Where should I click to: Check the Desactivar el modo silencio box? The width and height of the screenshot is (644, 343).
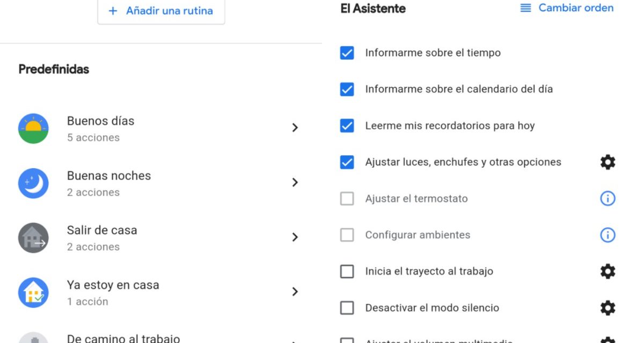pos(347,308)
